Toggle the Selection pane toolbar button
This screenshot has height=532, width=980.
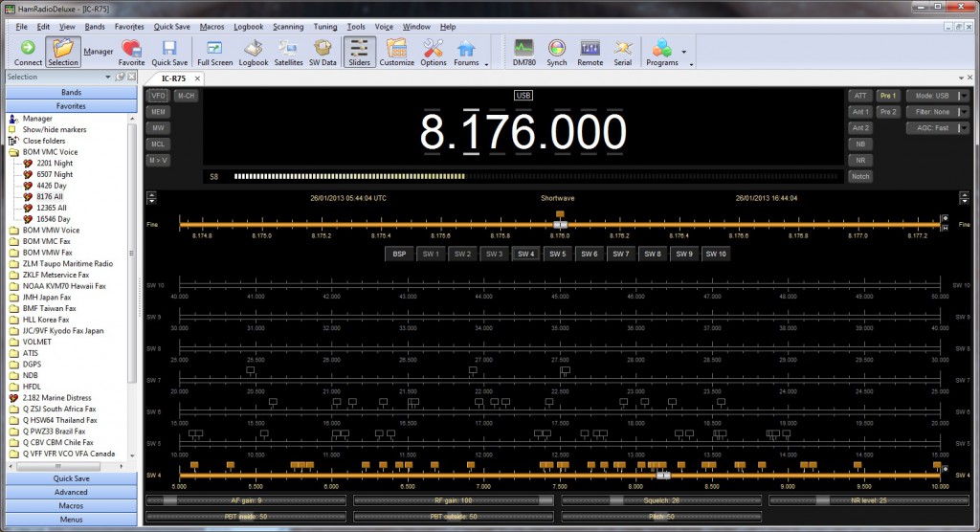[x=63, y=52]
